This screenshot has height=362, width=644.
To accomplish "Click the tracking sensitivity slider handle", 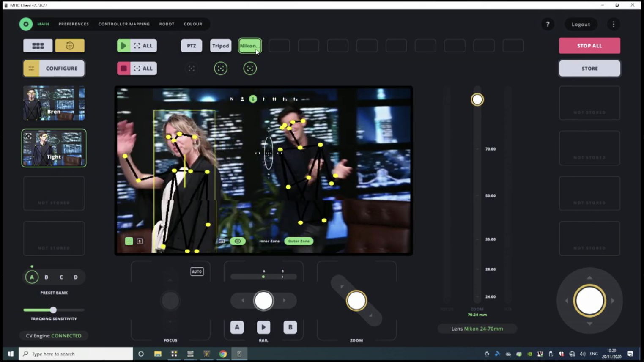I will (x=53, y=310).
